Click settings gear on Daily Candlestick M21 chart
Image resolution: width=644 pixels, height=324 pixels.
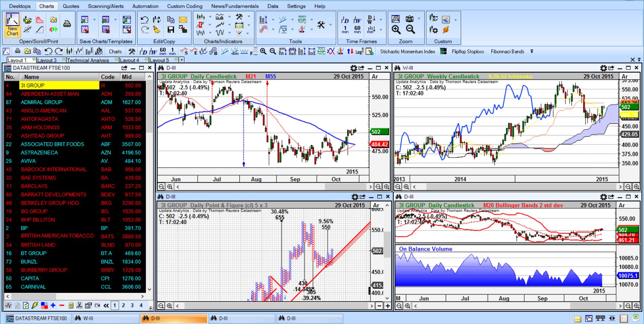tap(354, 68)
